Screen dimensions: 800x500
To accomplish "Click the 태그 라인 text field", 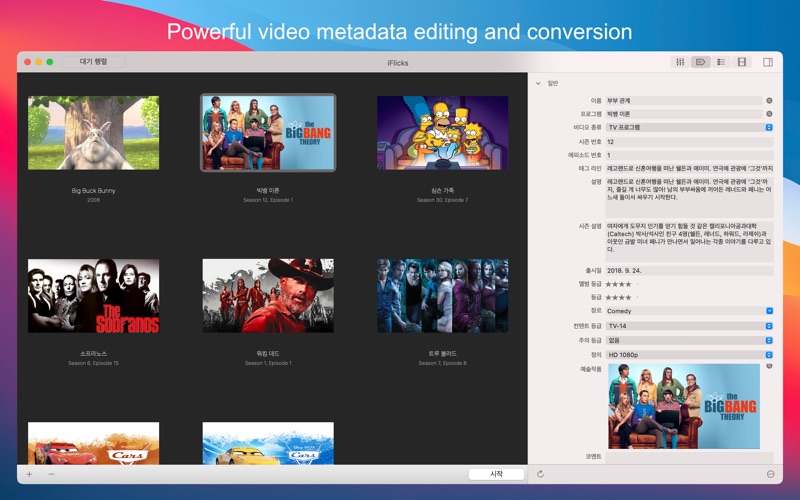I will (x=689, y=168).
